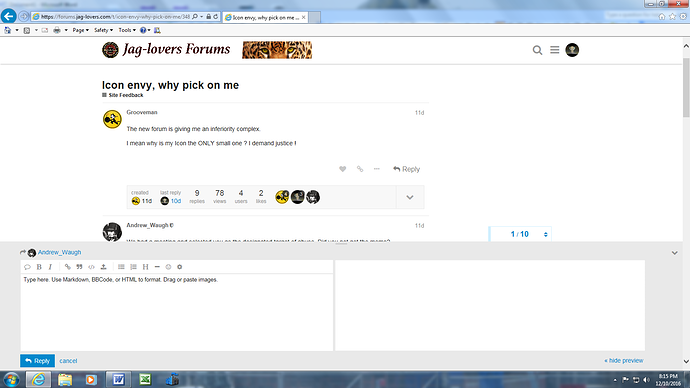Viewport: 690px width, 388px height.
Task: Upload an image using the composer toolbar
Action: (103, 267)
